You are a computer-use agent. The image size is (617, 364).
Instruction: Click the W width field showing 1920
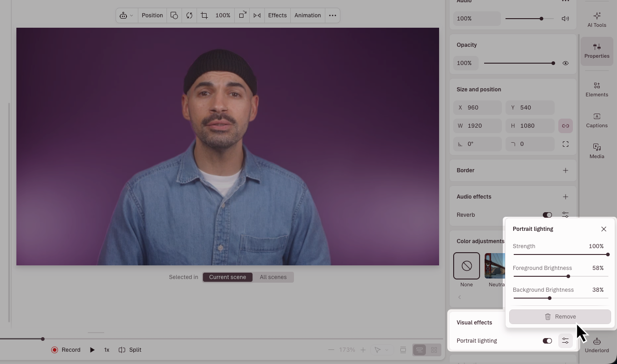point(477,126)
